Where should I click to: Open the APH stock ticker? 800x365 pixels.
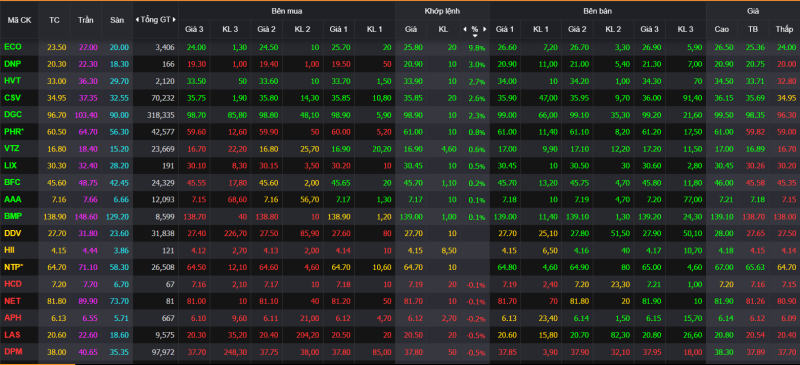pos(12,318)
